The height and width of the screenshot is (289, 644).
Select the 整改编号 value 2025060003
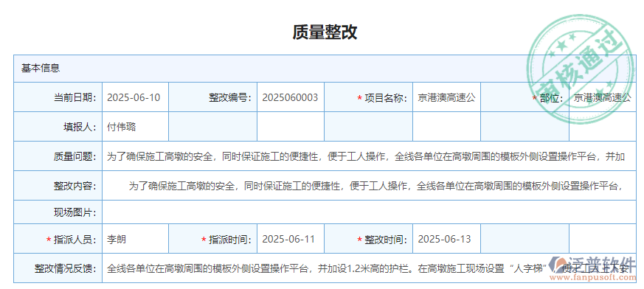291,97
